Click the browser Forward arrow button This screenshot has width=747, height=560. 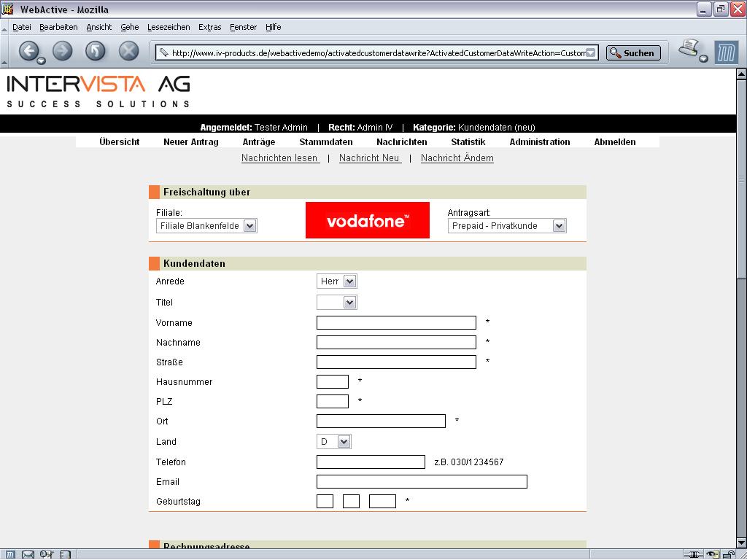(63, 51)
